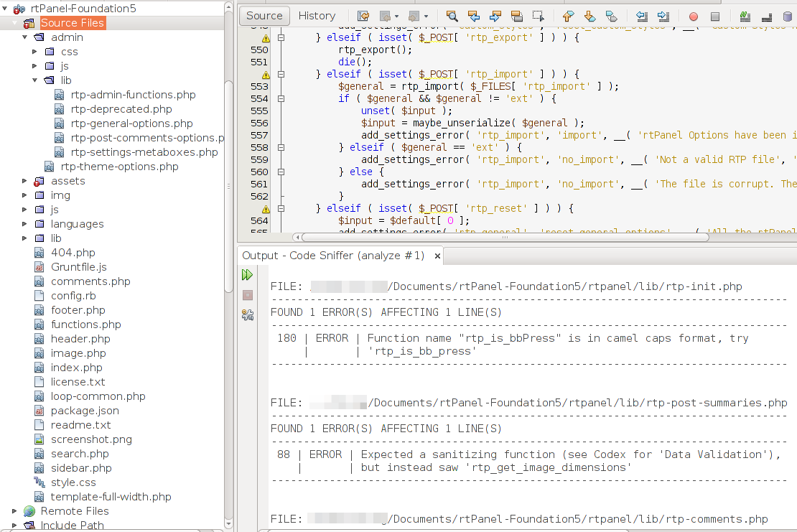Collapse code fold at line 560

click(281, 172)
